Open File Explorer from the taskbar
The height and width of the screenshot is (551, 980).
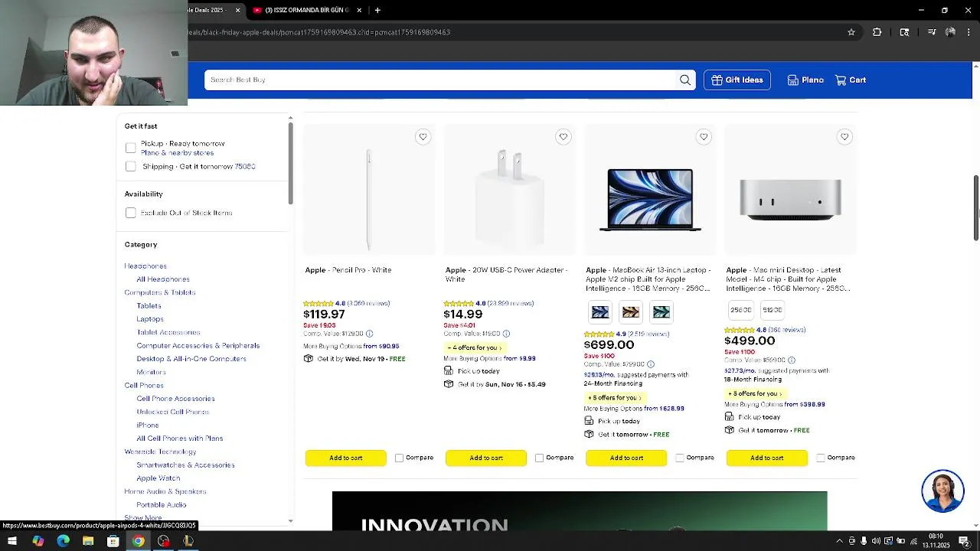88,541
